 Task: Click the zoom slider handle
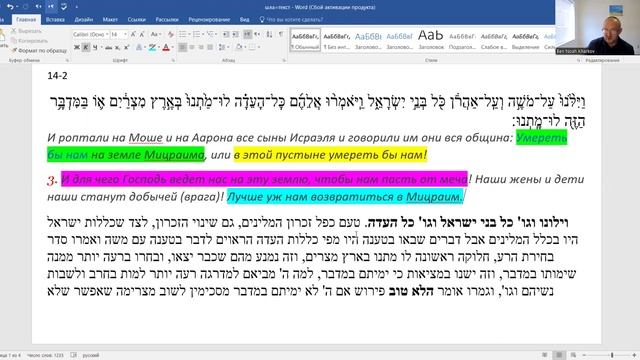click(611, 355)
